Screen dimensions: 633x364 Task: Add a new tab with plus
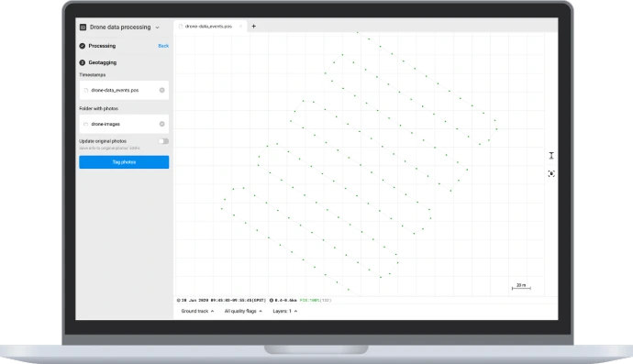pos(253,27)
